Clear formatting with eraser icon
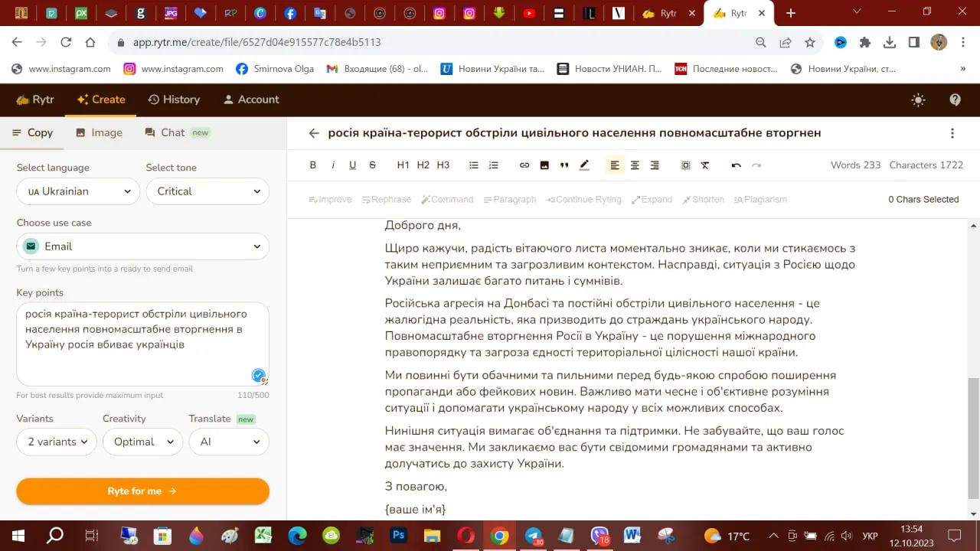This screenshot has width=980, height=551. [x=705, y=165]
